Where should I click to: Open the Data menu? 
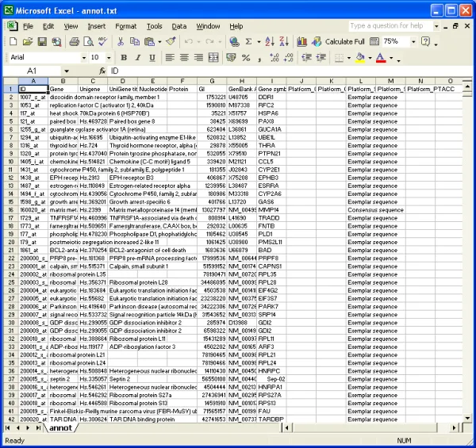tap(179, 26)
